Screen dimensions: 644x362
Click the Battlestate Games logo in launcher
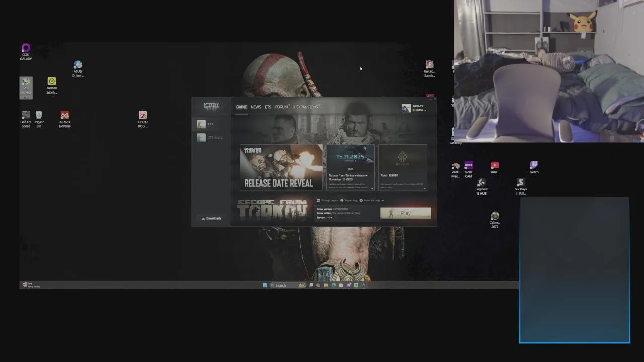point(211,106)
